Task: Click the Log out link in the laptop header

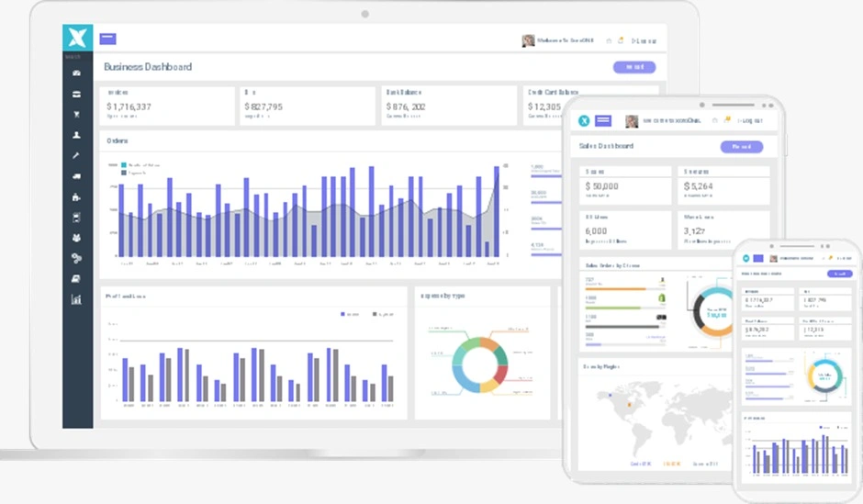Action: tap(644, 40)
